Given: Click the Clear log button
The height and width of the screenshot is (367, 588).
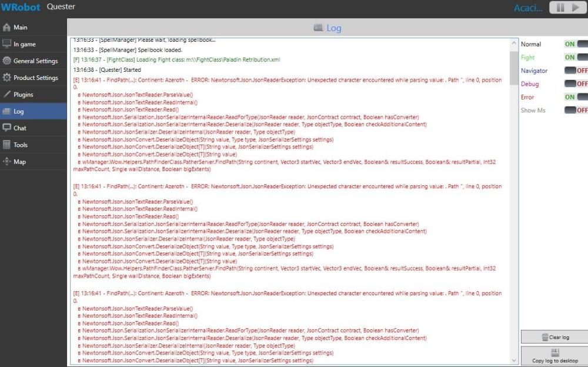Looking at the screenshot, I should tap(554, 337).
